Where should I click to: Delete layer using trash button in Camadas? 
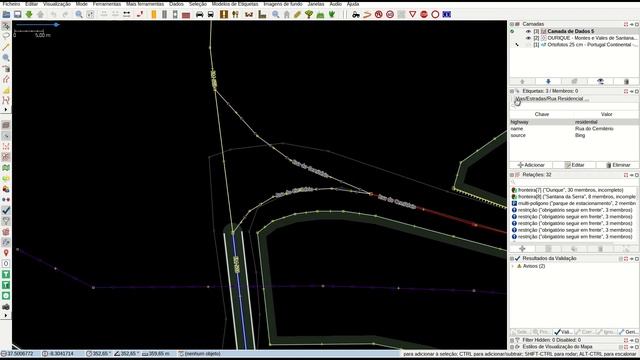click(x=627, y=82)
